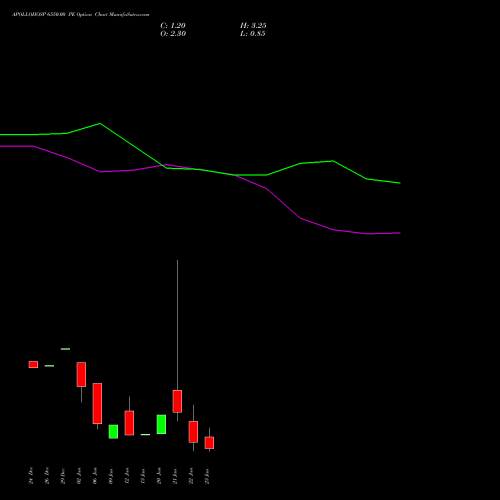Click the high value H: 3.25

pyautogui.click(x=253, y=26)
